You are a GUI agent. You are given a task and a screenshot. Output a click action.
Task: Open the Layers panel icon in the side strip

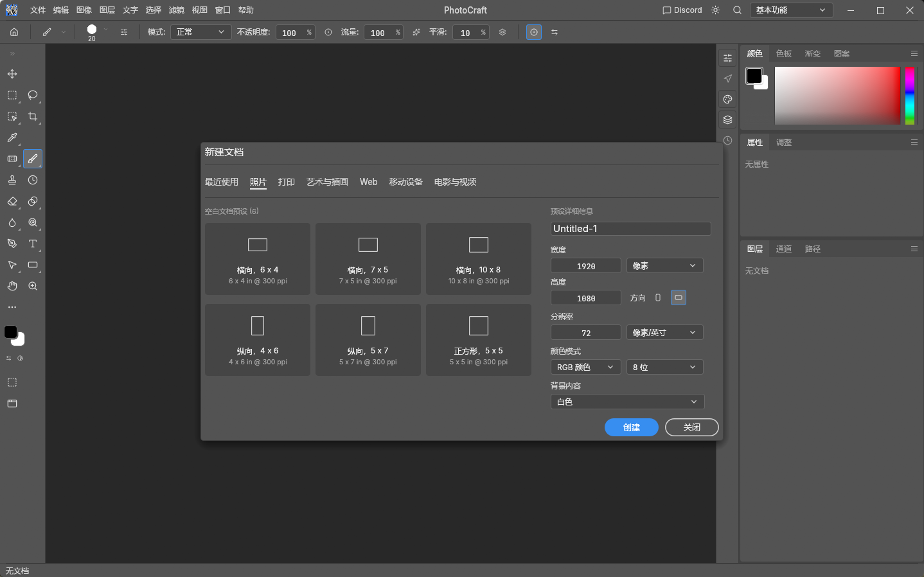click(727, 120)
